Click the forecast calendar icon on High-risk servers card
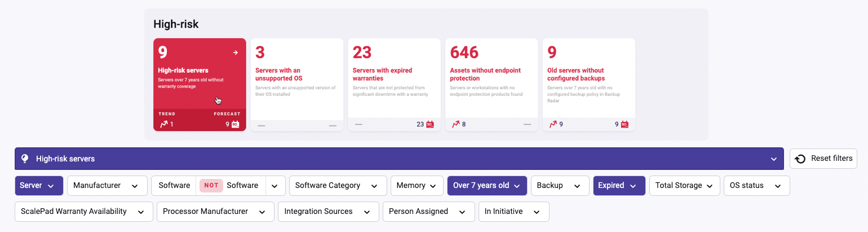The height and width of the screenshot is (232, 868). point(235,124)
